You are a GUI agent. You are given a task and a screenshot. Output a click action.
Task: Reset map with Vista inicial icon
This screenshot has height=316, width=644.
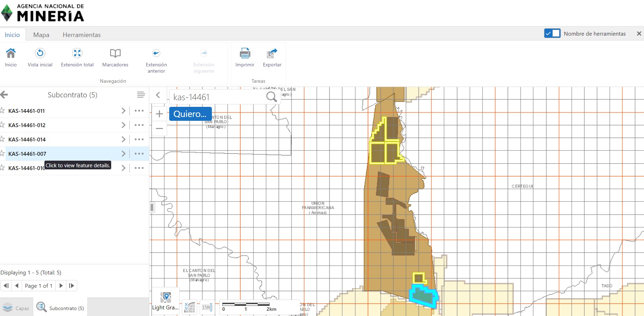(x=40, y=53)
